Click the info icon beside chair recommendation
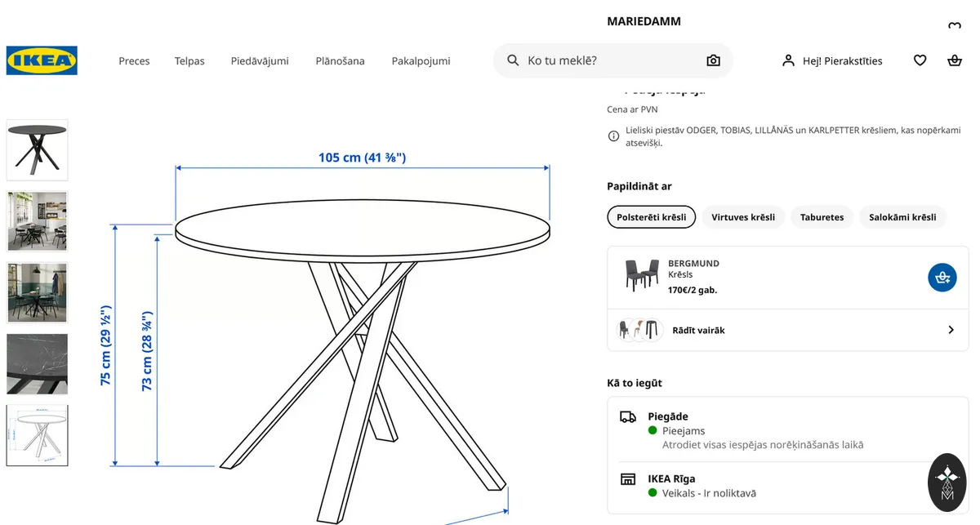Viewport: 980px width, 525px height. pos(613,136)
